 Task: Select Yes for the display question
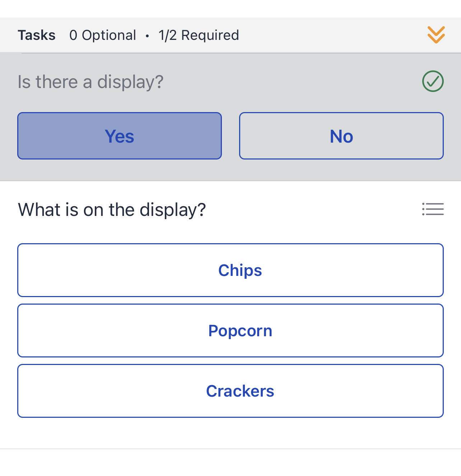click(x=120, y=136)
